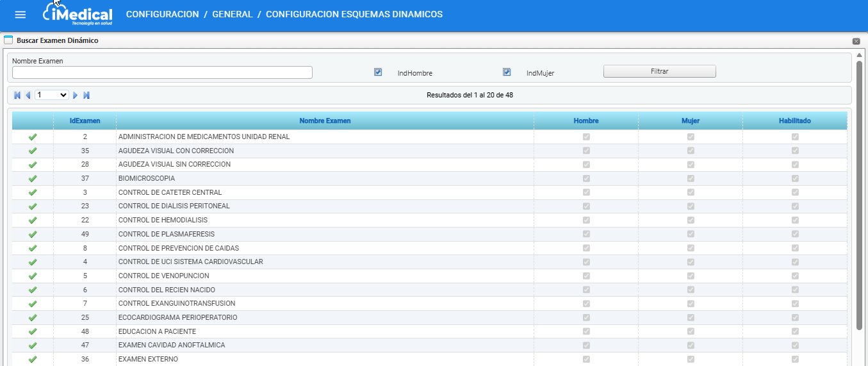Go to next results page

(x=76, y=96)
